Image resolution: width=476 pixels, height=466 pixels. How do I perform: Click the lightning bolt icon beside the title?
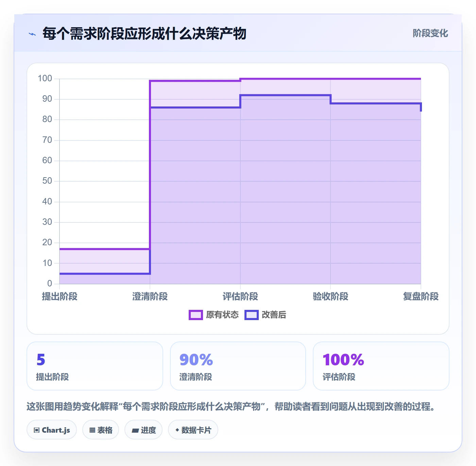tap(32, 34)
